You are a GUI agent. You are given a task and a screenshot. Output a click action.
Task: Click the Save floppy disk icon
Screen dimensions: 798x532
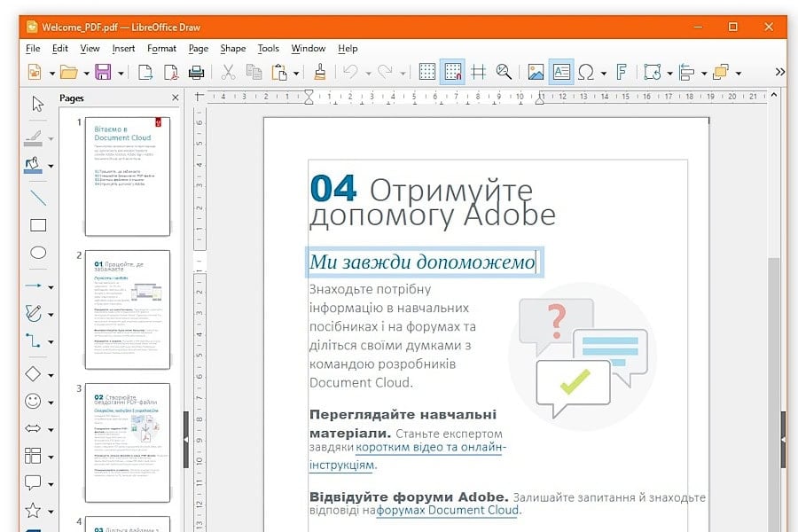tap(104, 73)
